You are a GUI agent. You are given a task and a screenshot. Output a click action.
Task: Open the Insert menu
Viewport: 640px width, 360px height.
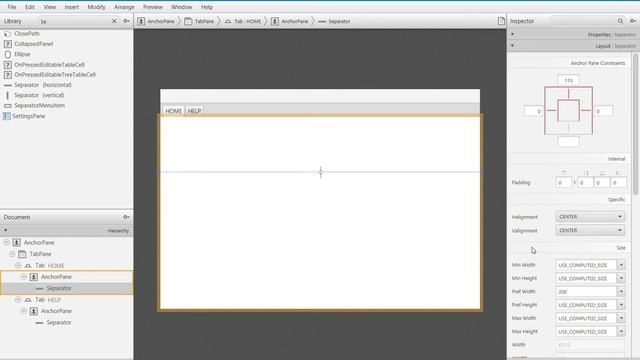pos(71,7)
